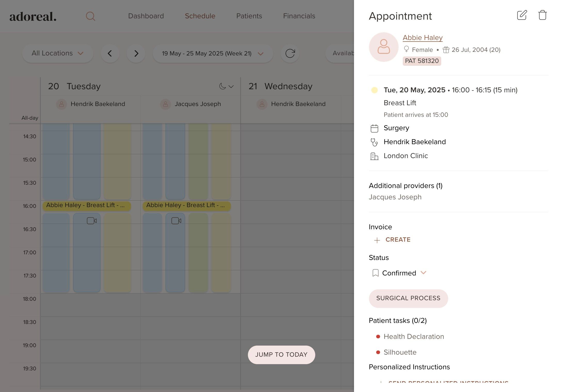
Task: Expand the All Locations dropdown
Action: tap(58, 53)
